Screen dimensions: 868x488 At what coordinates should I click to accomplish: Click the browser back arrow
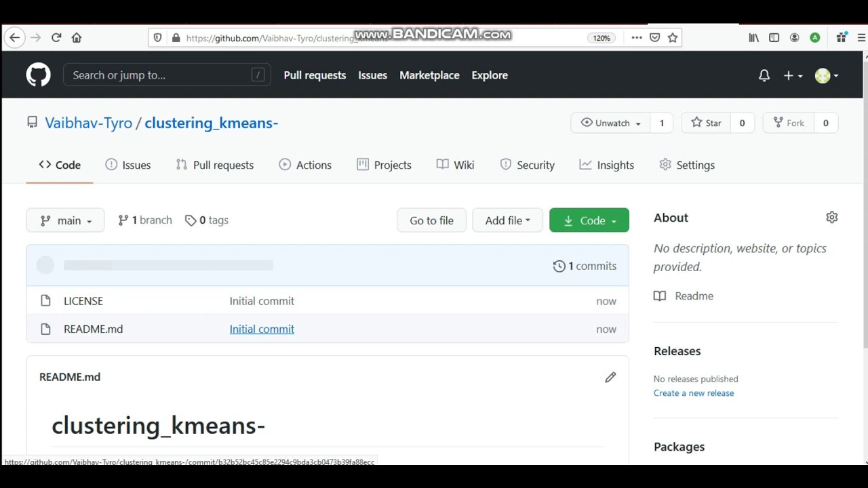15,38
